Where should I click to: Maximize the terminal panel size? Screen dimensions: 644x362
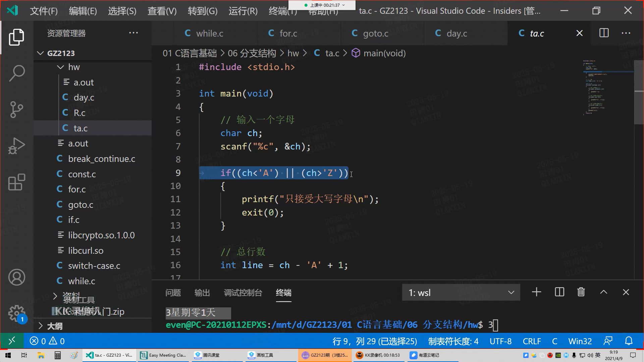pyautogui.click(x=603, y=292)
